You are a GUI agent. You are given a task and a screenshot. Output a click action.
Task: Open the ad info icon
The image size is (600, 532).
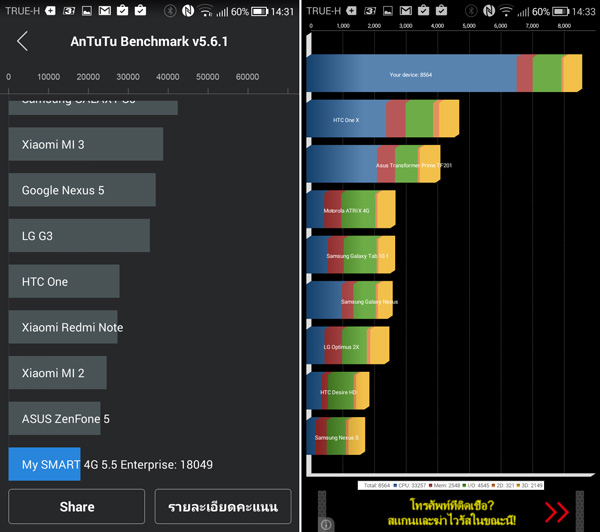coord(326,524)
